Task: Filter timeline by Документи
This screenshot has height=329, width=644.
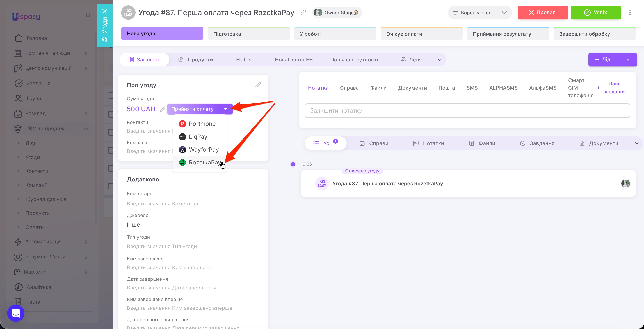Action: pos(599,143)
